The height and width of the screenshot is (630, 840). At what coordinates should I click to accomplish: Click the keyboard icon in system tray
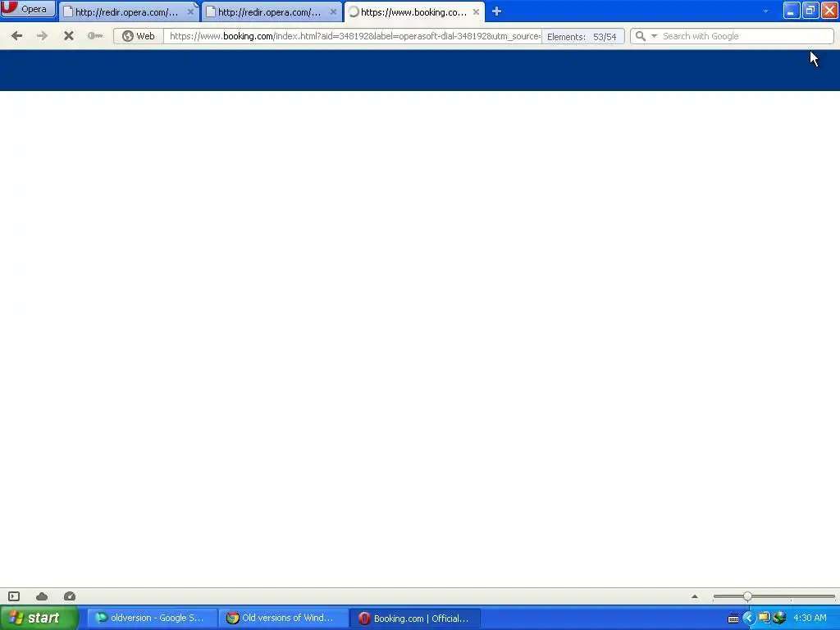733,619
